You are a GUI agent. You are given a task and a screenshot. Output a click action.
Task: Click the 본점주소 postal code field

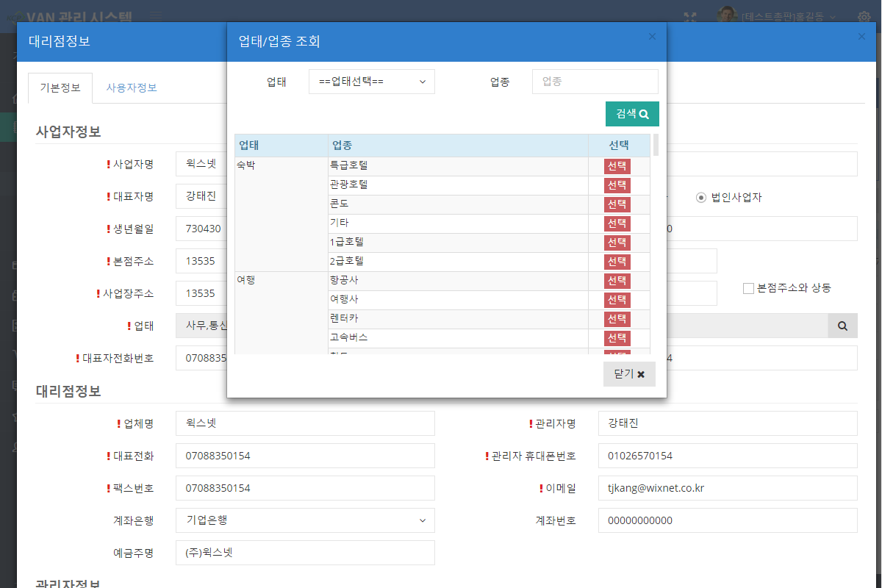tap(201, 261)
